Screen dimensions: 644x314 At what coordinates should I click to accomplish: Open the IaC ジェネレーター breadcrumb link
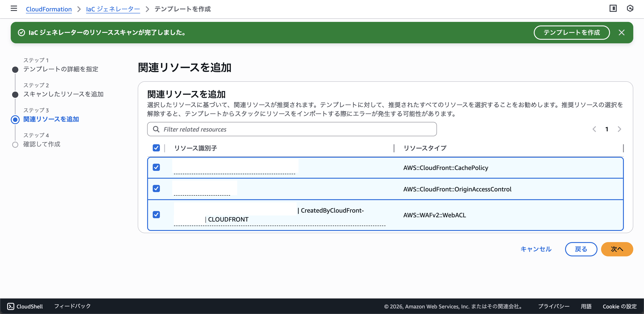(113, 9)
